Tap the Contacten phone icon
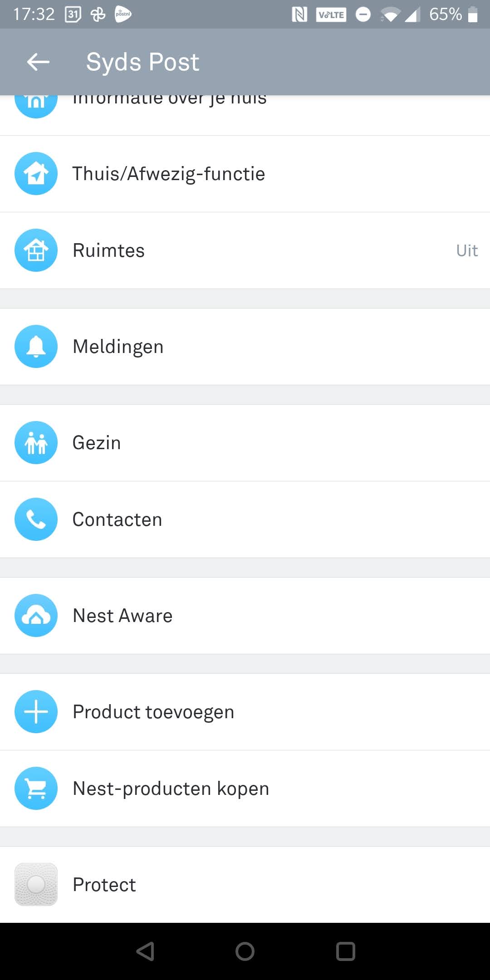The image size is (490, 980). pos(36,519)
